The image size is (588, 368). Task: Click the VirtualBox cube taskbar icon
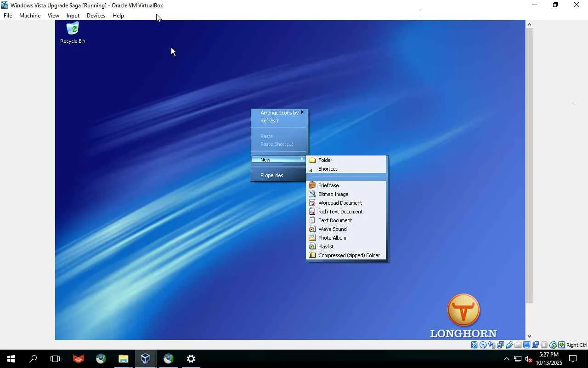point(146,359)
